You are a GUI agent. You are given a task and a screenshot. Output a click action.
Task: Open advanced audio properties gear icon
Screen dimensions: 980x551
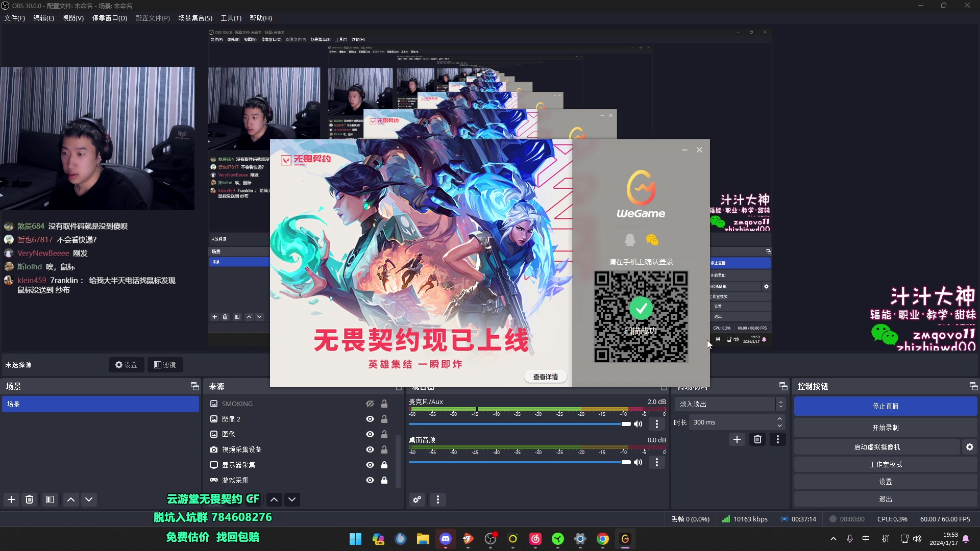417,499
